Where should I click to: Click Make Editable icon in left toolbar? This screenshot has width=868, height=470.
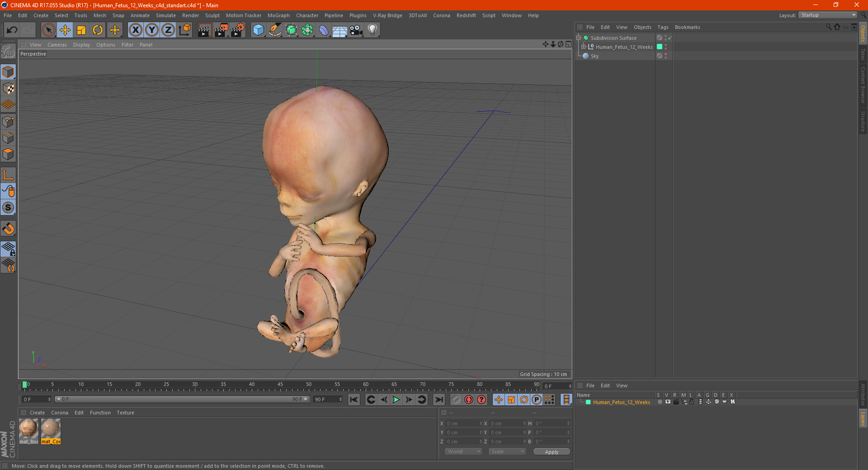[9, 52]
